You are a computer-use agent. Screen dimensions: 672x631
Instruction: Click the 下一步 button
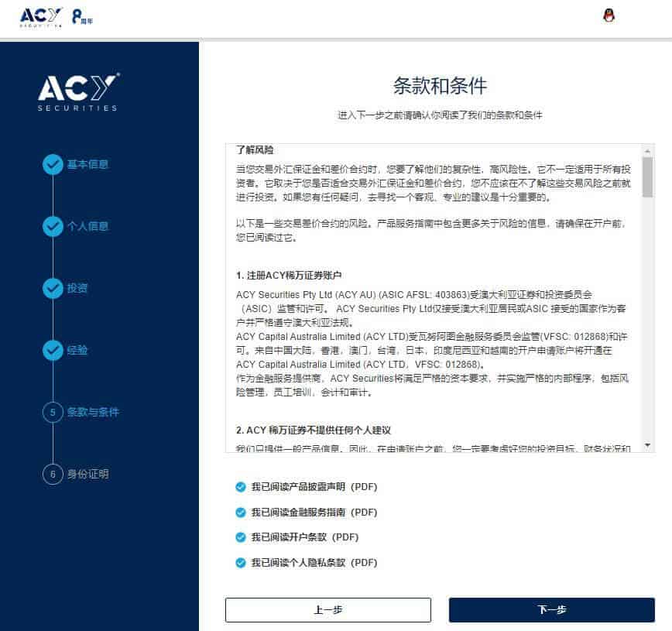552,610
